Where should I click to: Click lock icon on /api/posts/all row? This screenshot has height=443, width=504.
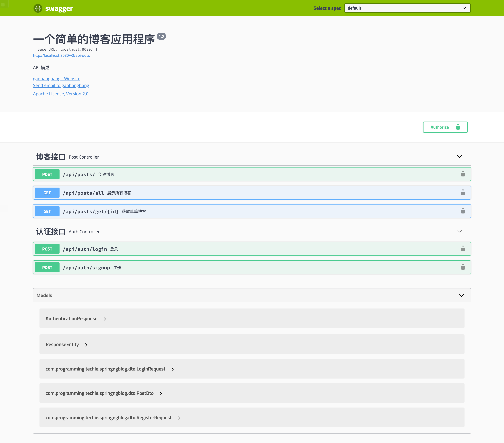[463, 192]
